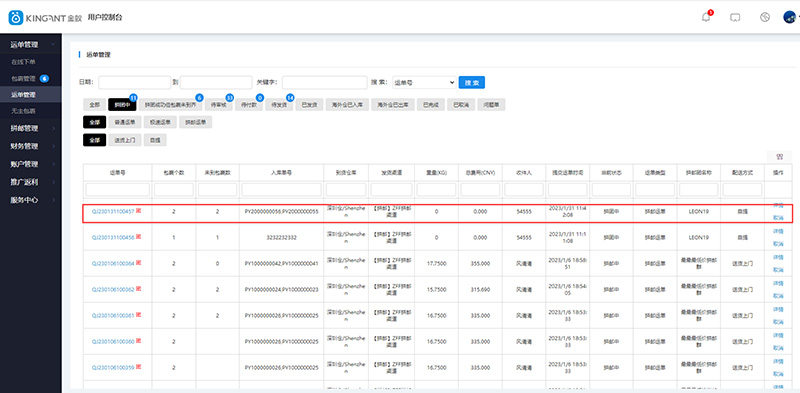The height and width of the screenshot is (393, 800).
Task: Open the user avatar menu
Action: point(790,17)
